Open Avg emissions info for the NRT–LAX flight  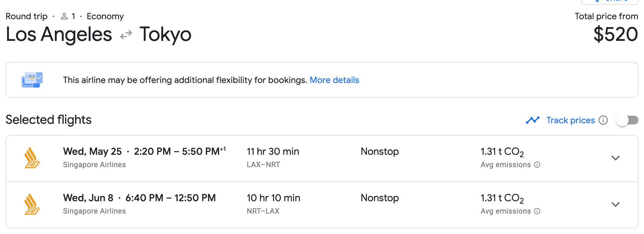point(537,211)
